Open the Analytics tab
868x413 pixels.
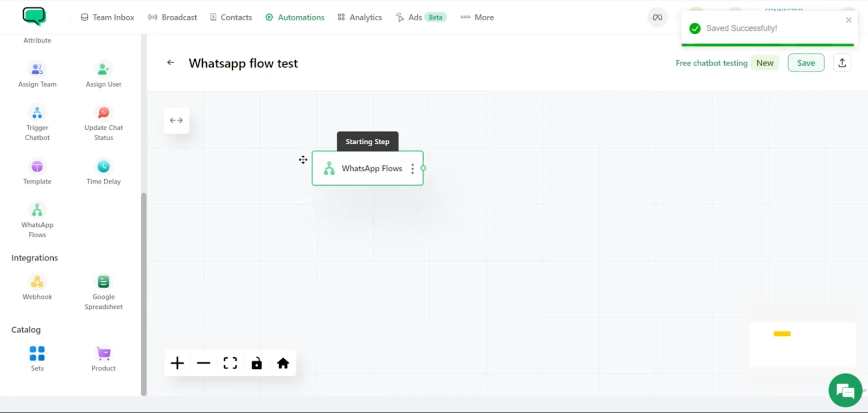(360, 17)
